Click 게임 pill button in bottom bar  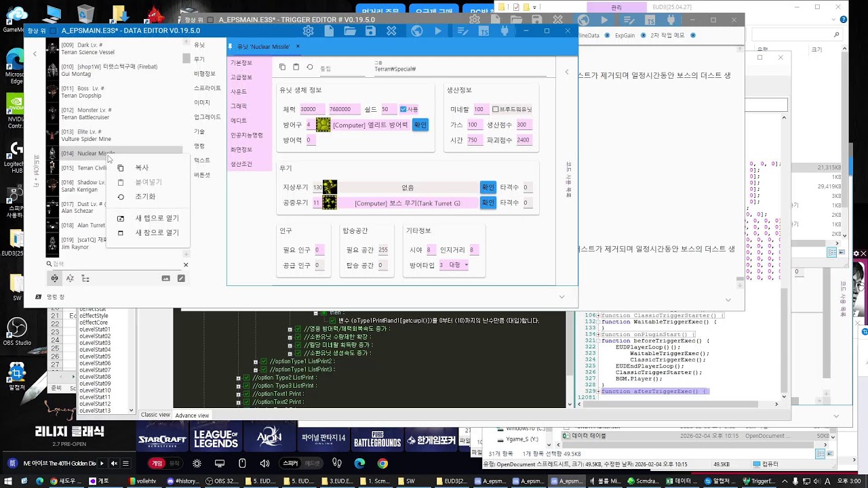tap(157, 464)
